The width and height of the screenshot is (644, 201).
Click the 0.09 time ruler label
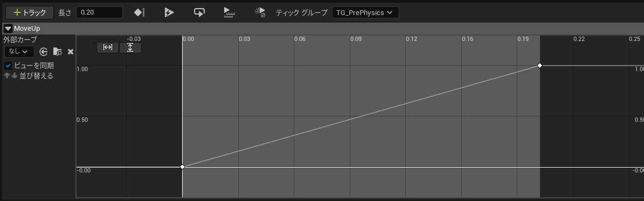(x=356, y=39)
